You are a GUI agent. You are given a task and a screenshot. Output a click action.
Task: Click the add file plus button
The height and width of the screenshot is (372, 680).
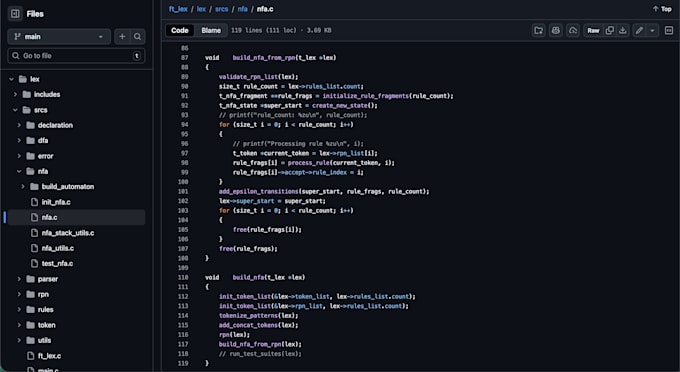[122, 37]
